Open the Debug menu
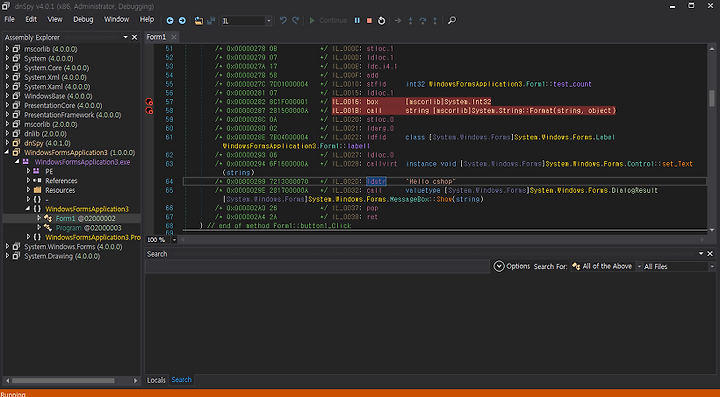Screen dimensions: 720x397 (83, 19)
